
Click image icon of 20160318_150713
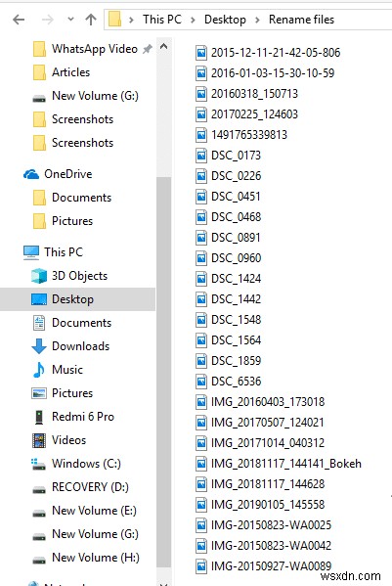tap(201, 94)
